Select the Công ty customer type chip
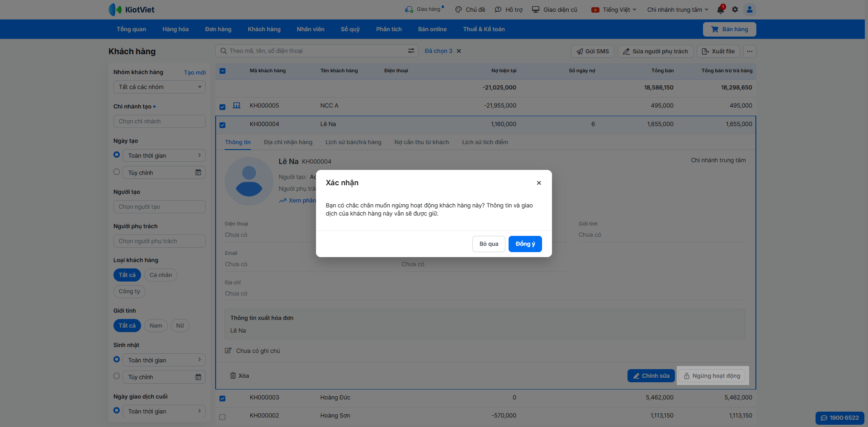868x427 pixels. (x=129, y=291)
